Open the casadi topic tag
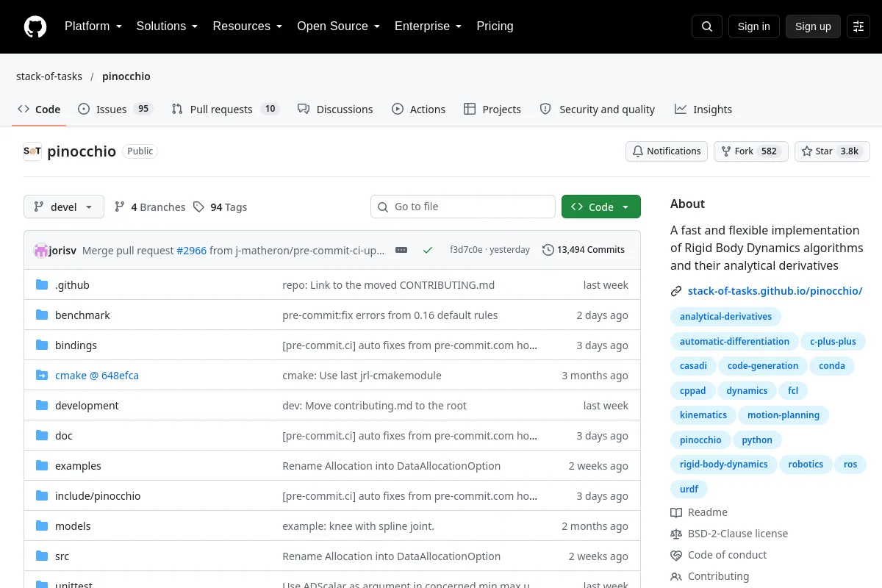 click(x=693, y=366)
